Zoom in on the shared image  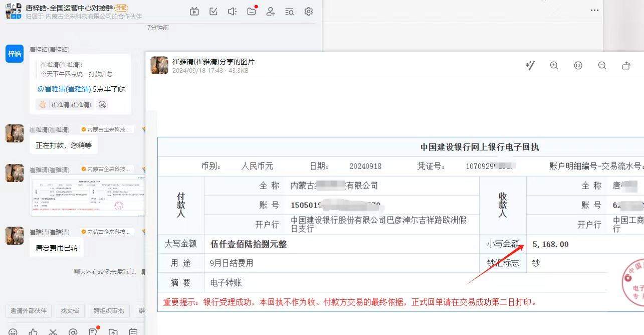554,66
